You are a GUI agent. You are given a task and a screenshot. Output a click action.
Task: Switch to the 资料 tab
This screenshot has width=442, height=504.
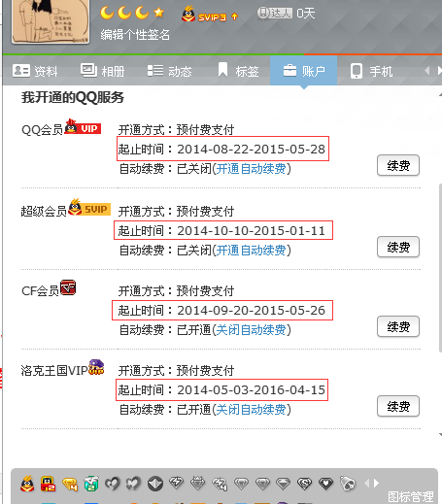tap(35, 71)
